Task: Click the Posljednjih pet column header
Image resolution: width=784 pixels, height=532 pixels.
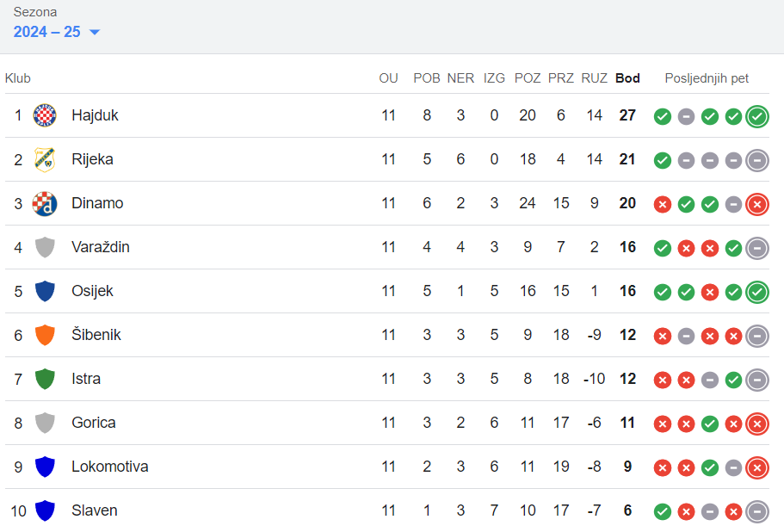Action: 707,78
